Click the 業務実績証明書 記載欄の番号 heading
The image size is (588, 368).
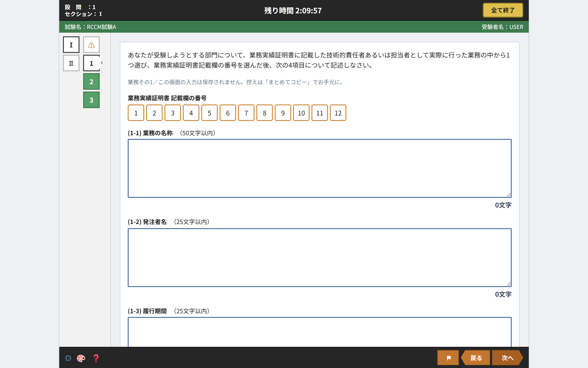[167, 98]
